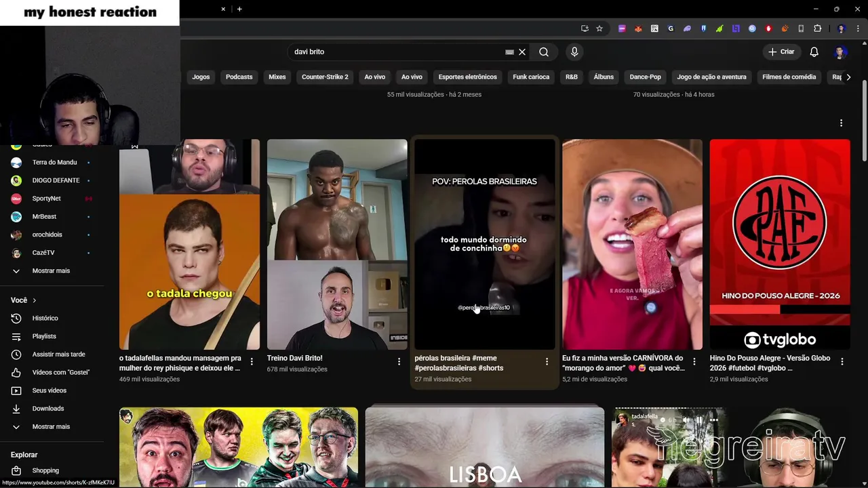Open options for pérolas brasileira short

click(x=547, y=362)
